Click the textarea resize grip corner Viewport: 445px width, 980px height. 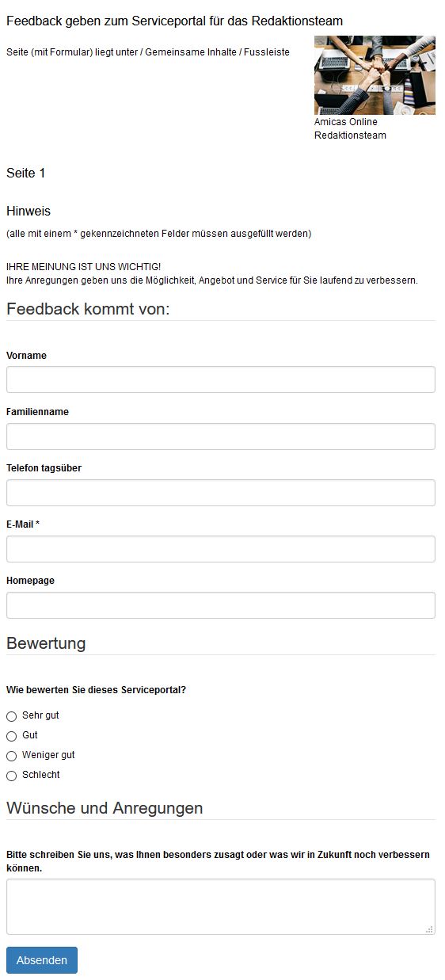pos(430,929)
